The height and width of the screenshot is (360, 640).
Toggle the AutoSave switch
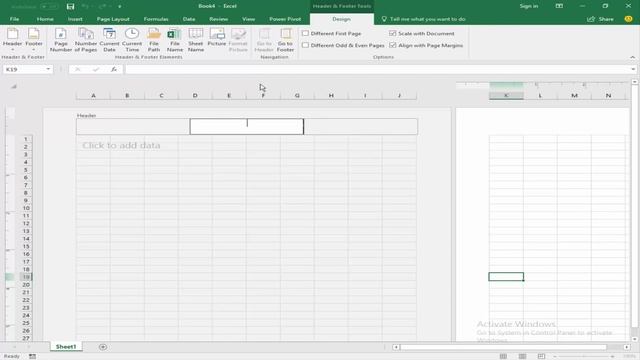49,7
